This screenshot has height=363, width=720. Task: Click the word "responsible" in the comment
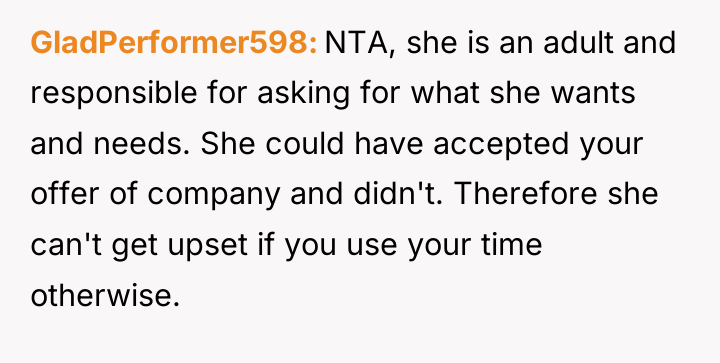coord(114,94)
